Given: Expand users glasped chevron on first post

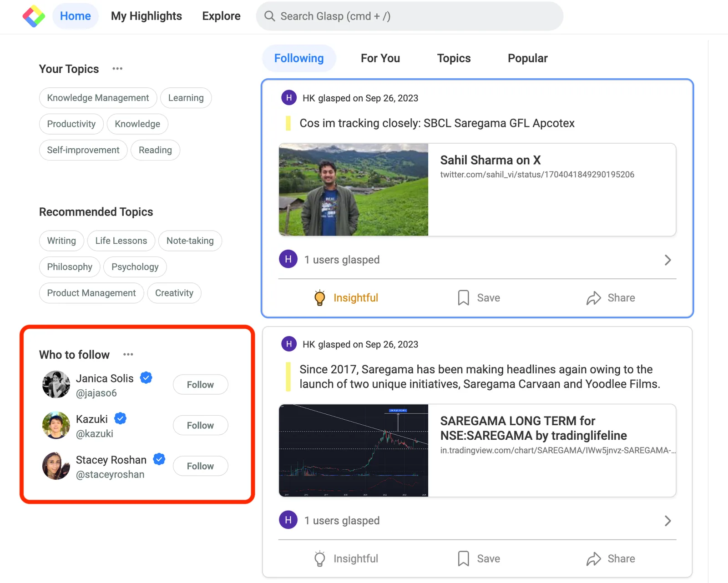Looking at the screenshot, I should pos(667,260).
